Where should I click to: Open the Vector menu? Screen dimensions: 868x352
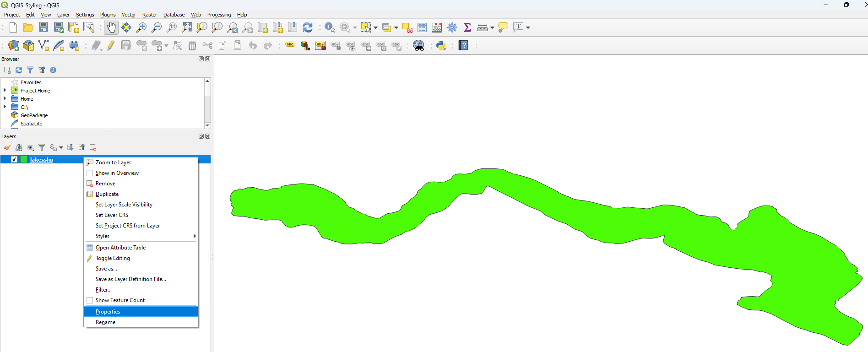[129, 15]
